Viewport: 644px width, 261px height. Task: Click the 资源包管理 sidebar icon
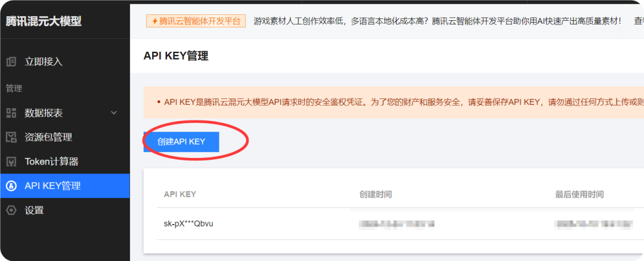(x=11, y=137)
